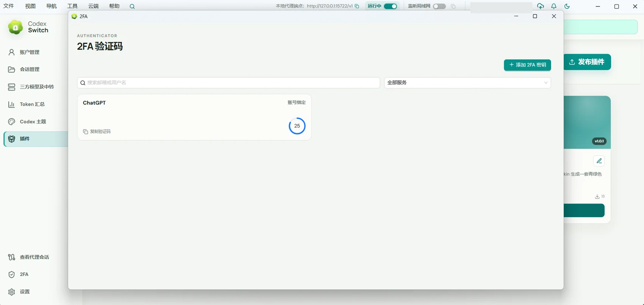Click the edit pencil on the plugin card

point(599,161)
